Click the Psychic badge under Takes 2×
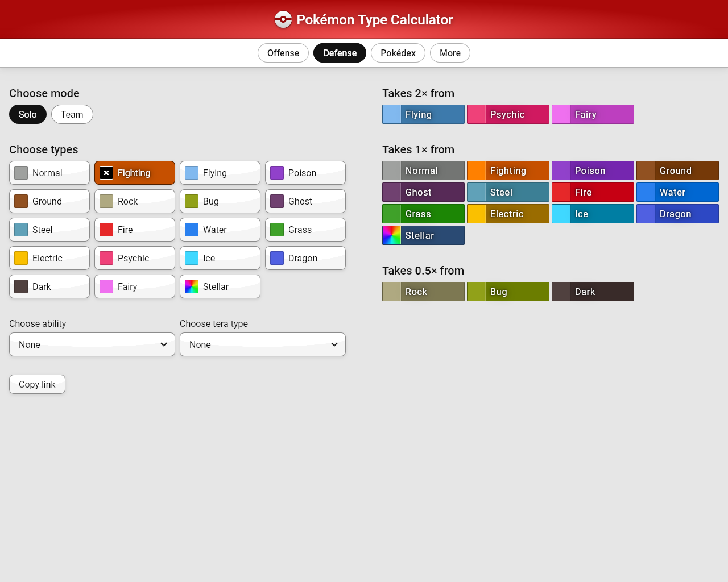 point(508,114)
